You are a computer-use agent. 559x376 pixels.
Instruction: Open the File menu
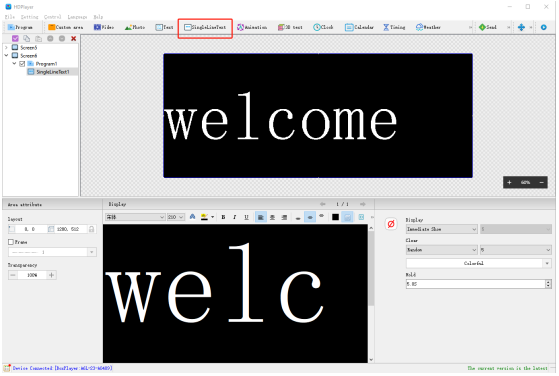tap(10, 17)
